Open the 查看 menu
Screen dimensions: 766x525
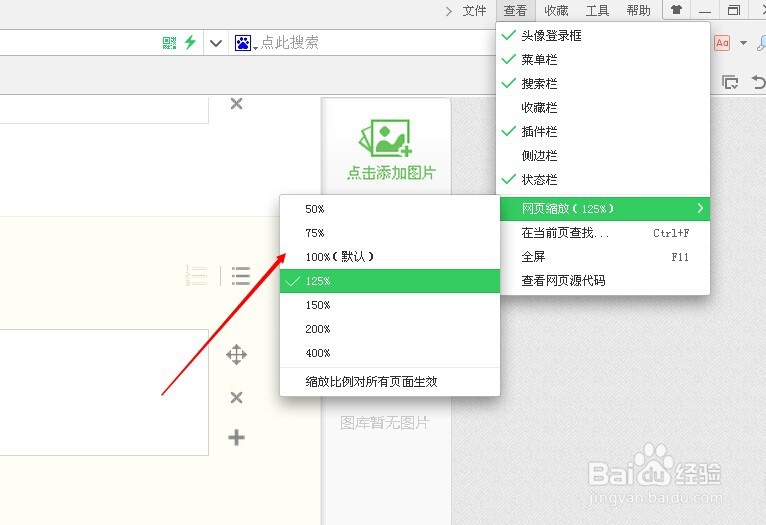pyautogui.click(x=515, y=11)
